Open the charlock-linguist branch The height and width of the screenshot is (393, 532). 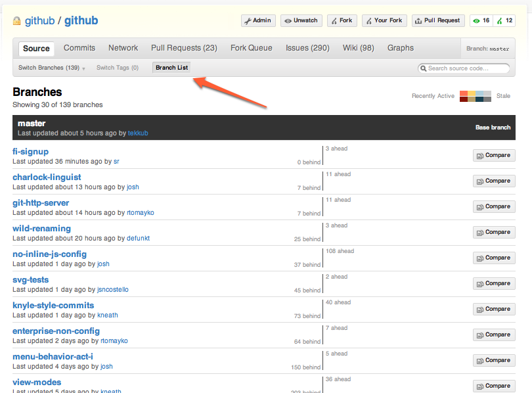[x=47, y=177]
